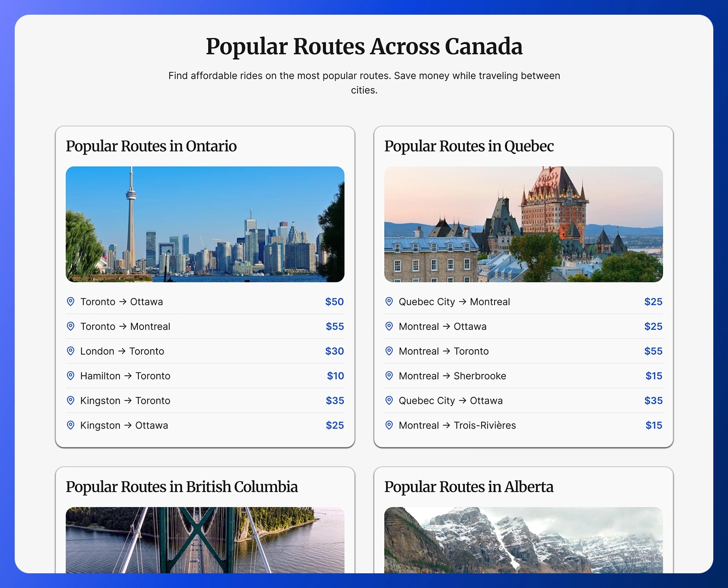Select the Montreal → Ottawa route
The width and height of the screenshot is (728, 588).
tap(523, 327)
